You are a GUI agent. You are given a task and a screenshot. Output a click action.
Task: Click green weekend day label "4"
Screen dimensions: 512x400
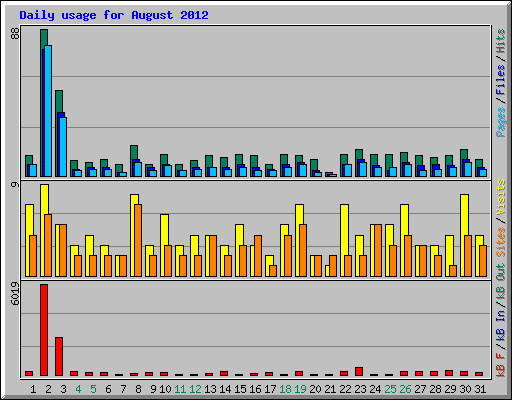(78, 389)
